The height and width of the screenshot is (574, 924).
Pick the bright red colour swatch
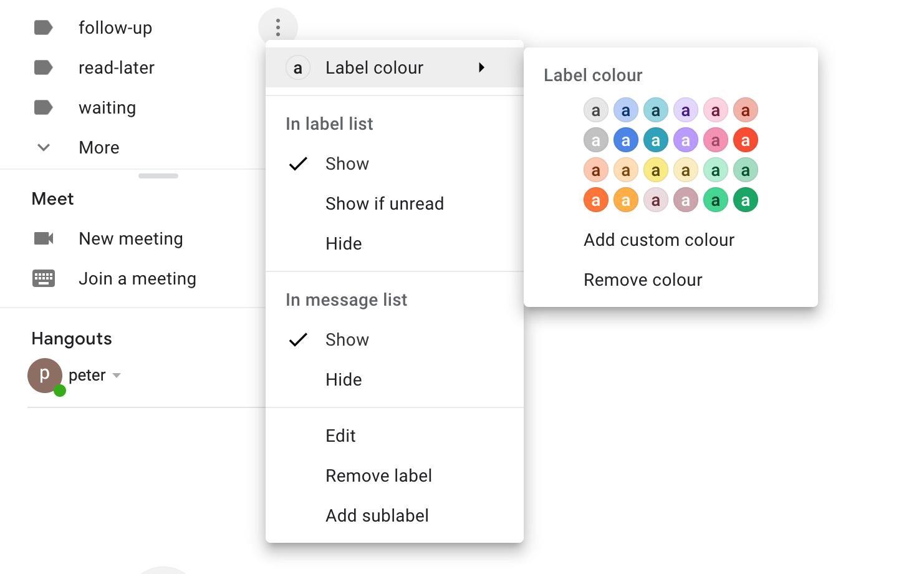746,140
